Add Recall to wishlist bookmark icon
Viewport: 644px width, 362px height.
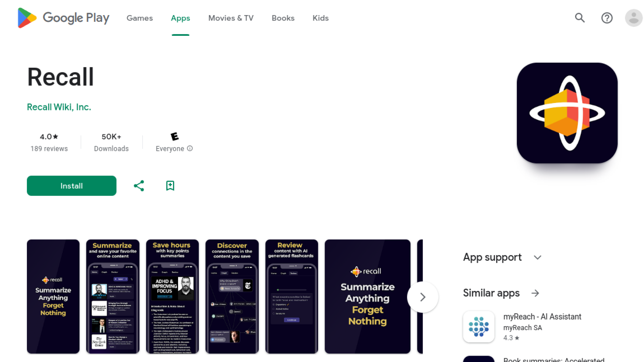pos(170,186)
